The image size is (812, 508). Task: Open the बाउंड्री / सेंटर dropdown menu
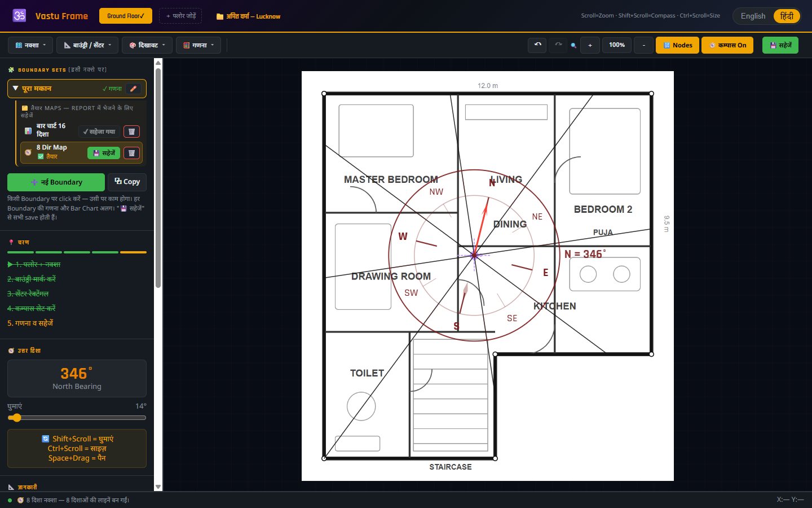[87, 45]
